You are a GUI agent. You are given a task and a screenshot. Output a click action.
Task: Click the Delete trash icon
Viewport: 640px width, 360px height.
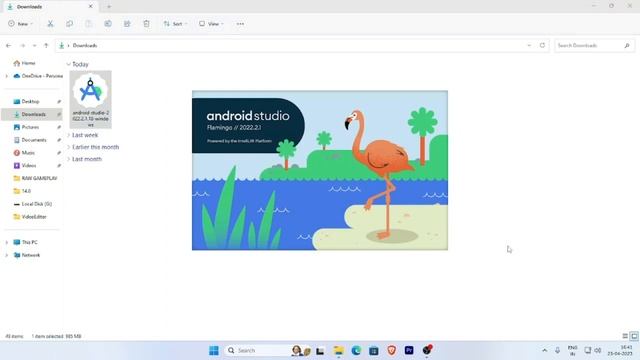coord(146,24)
